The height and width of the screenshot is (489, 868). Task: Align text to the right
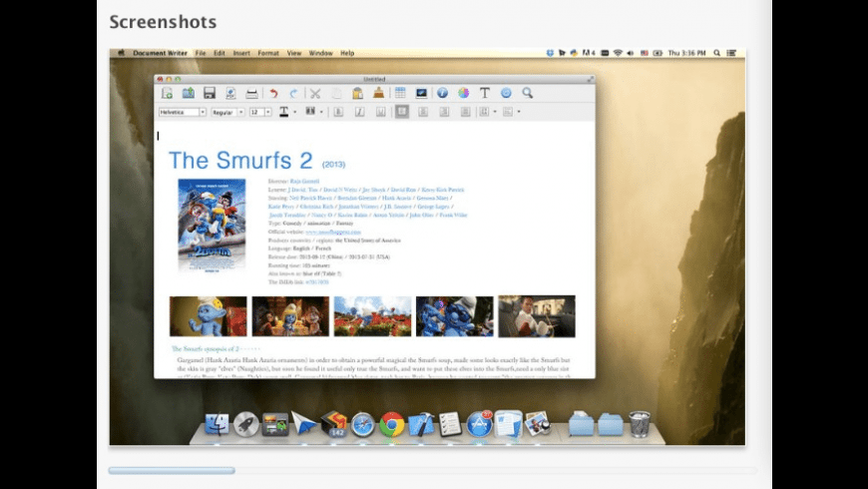tap(445, 112)
